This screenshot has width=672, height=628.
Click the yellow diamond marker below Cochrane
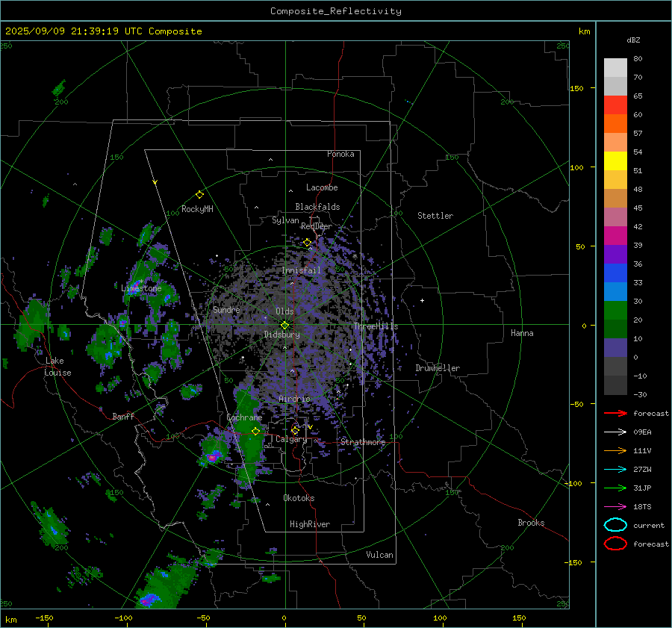[255, 432]
